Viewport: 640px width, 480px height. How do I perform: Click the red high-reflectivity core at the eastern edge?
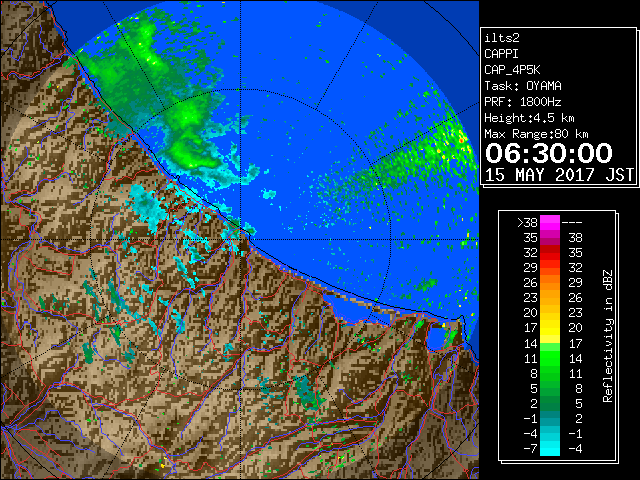[x=462, y=140]
